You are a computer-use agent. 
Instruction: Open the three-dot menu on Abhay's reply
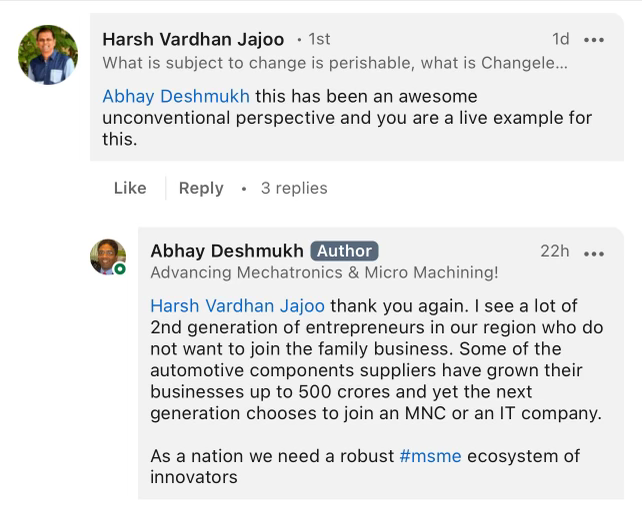pyautogui.click(x=594, y=254)
